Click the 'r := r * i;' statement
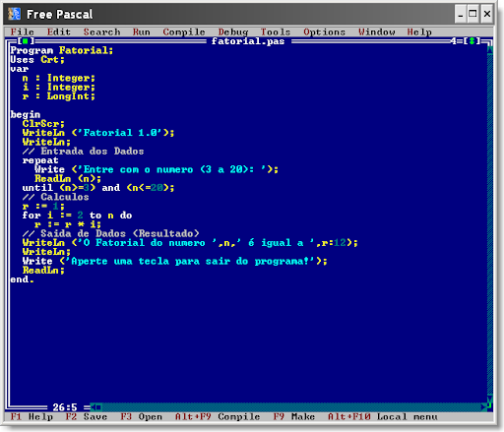504x432 pixels. click(68, 224)
